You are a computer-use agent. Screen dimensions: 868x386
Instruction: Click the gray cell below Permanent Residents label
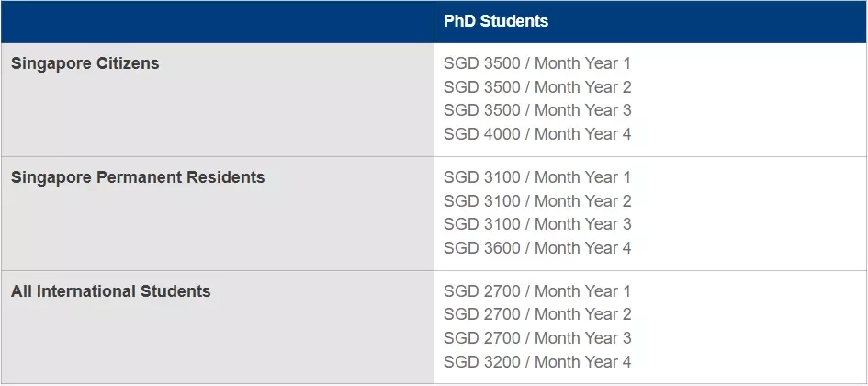[x=217, y=228]
